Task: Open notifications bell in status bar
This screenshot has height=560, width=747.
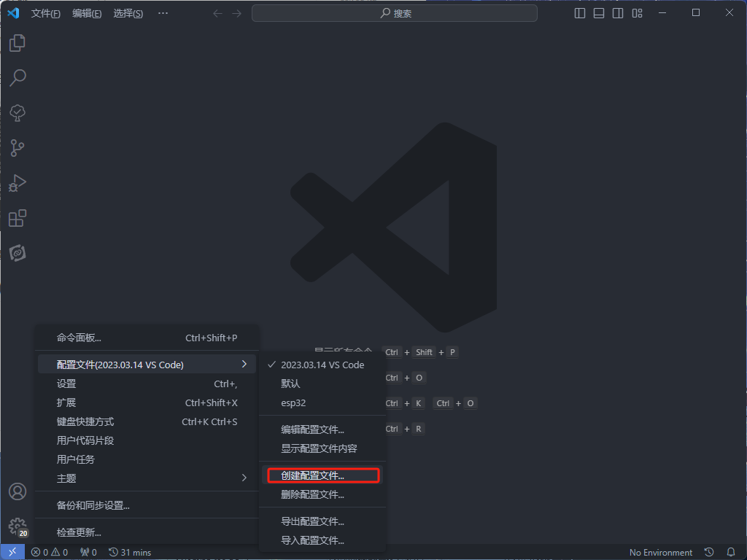Action: click(x=731, y=553)
